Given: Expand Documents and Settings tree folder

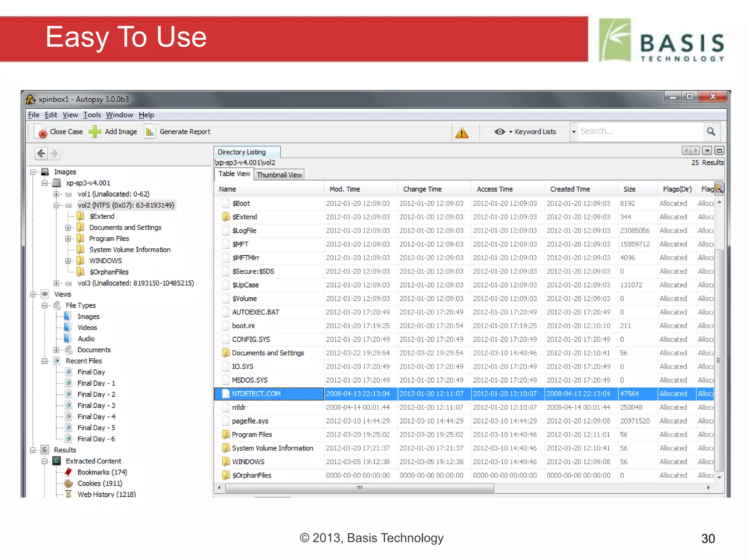Looking at the screenshot, I should pos(68,227).
